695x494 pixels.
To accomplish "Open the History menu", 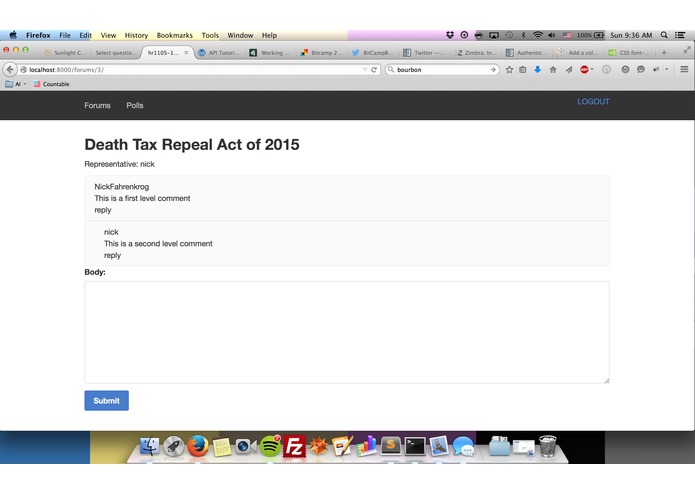I will click(136, 35).
